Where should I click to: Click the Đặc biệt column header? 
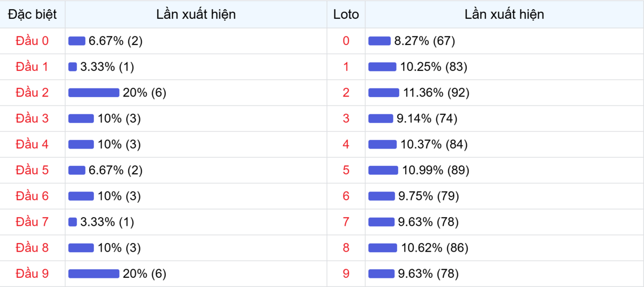click(32, 14)
